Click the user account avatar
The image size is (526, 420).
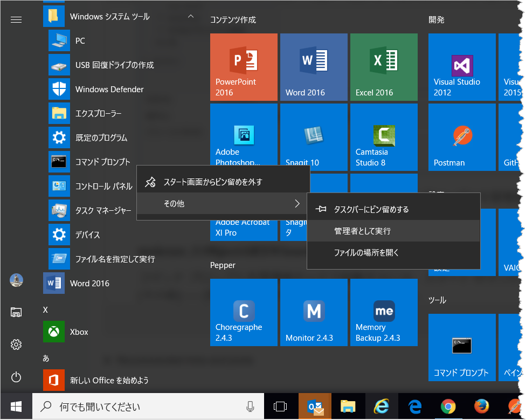(16, 280)
